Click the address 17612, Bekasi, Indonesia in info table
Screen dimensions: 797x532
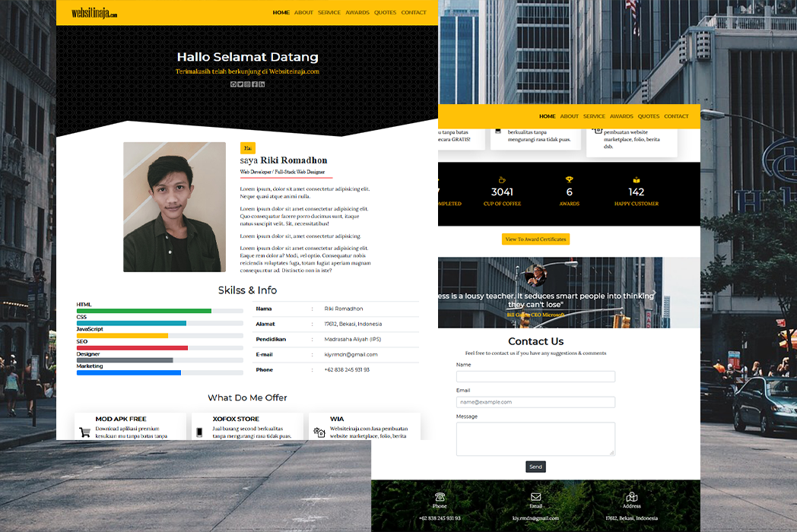[354, 325]
